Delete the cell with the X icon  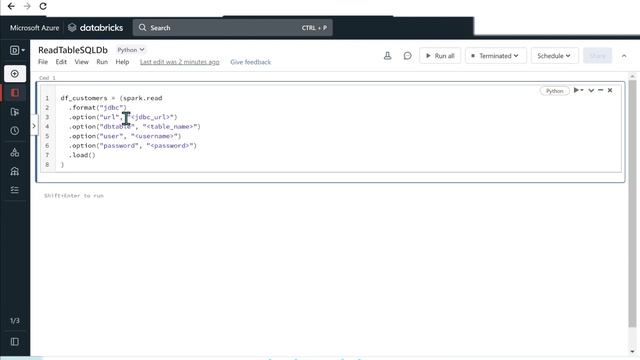pos(610,90)
